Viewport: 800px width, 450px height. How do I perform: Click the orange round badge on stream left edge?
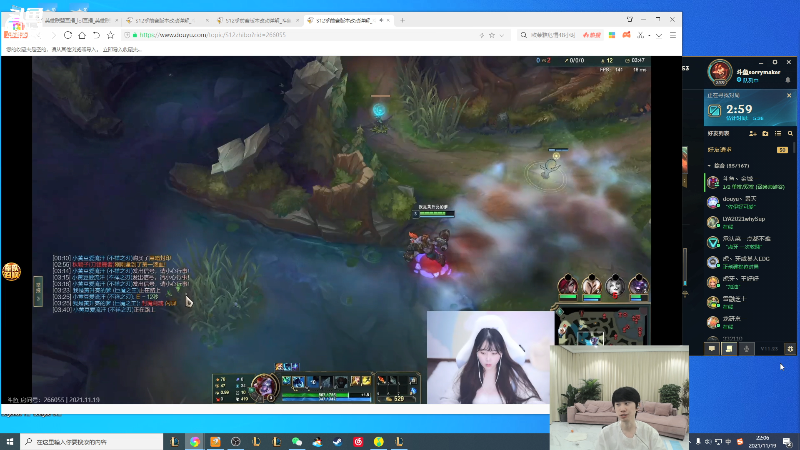(11, 271)
